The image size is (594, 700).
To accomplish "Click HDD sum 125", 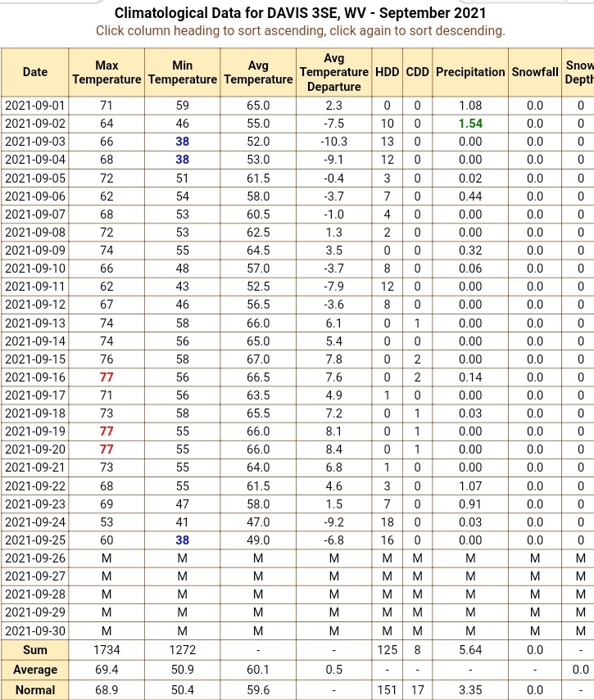I will pos(388,650).
